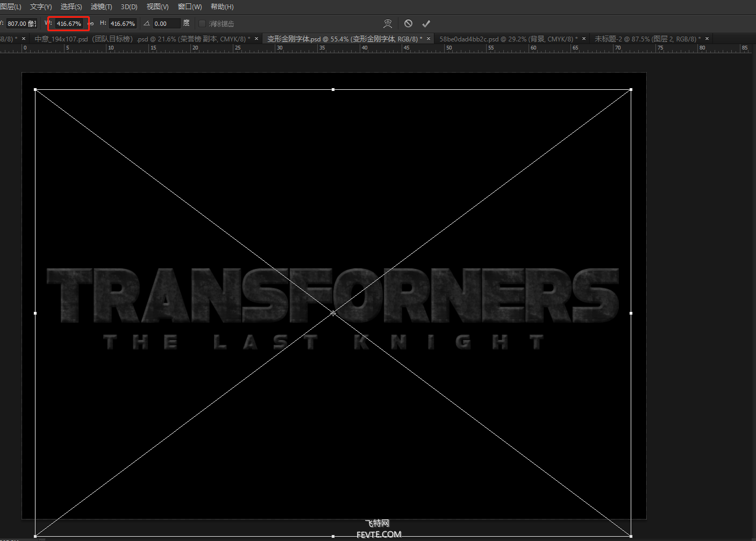The image size is (756, 541).
Task: Switch to warp mode icon
Action: point(388,24)
